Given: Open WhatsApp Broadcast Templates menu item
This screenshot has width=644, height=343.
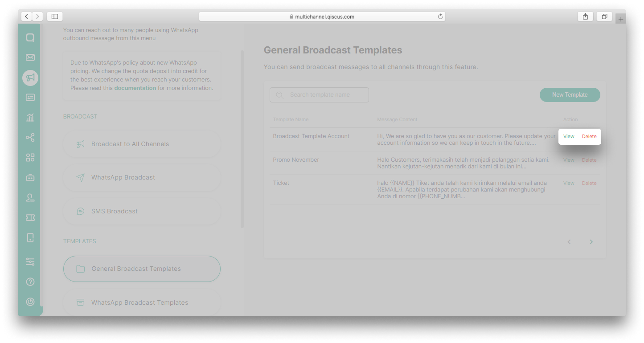Looking at the screenshot, I should coord(142,302).
